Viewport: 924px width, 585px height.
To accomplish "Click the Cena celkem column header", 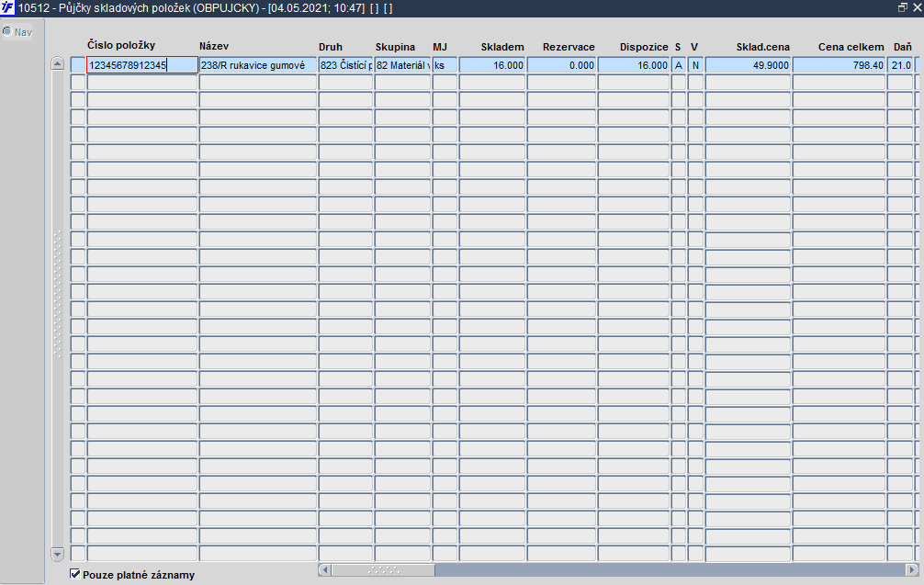I will pos(851,47).
